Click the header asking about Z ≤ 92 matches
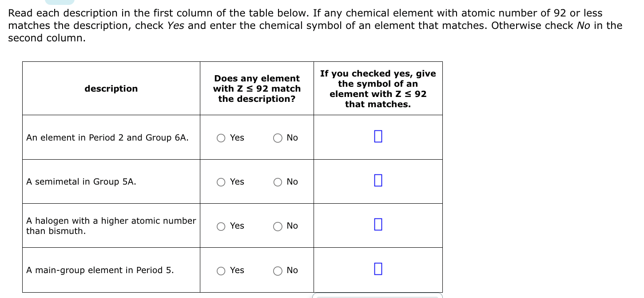644x298 pixels. coord(257,89)
